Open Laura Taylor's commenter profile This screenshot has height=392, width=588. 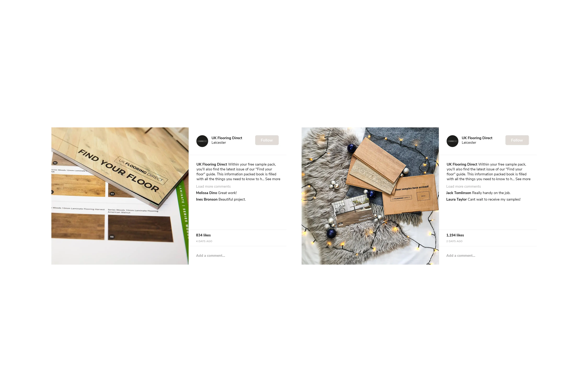[x=457, y=199]
